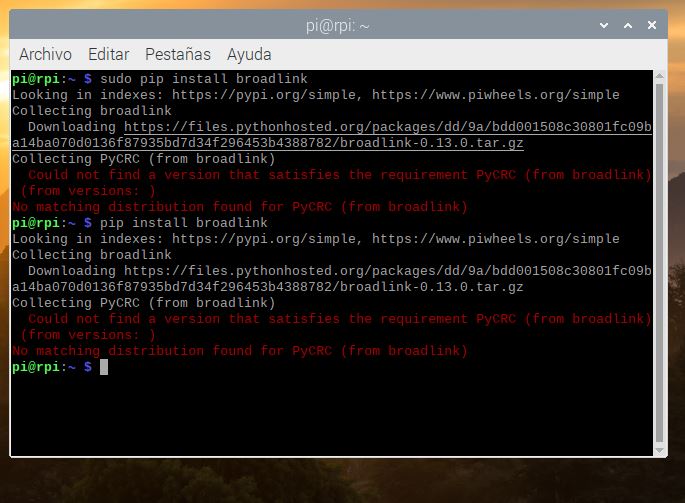
Task: Minimize the terminal window with down chevron
Action: pyautogui.click(x=604, y=25)
